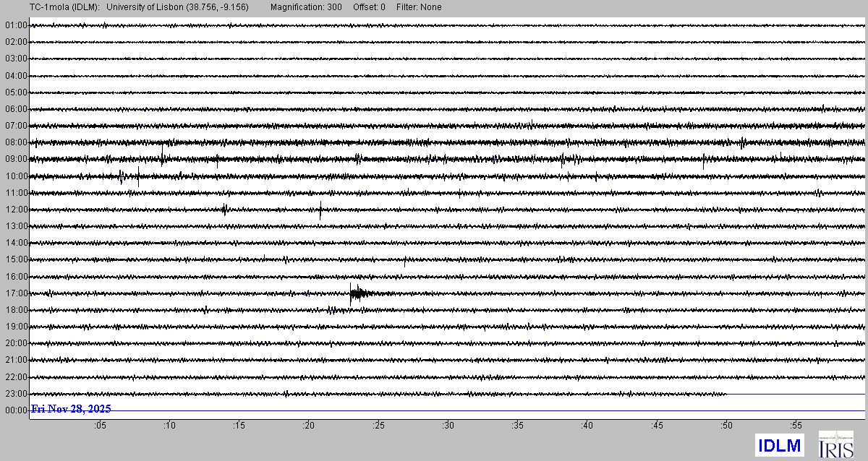Click the :55 minute axis tick label
Image resolution: width=868 pixels, height=461 pixels.
(796, 426)
